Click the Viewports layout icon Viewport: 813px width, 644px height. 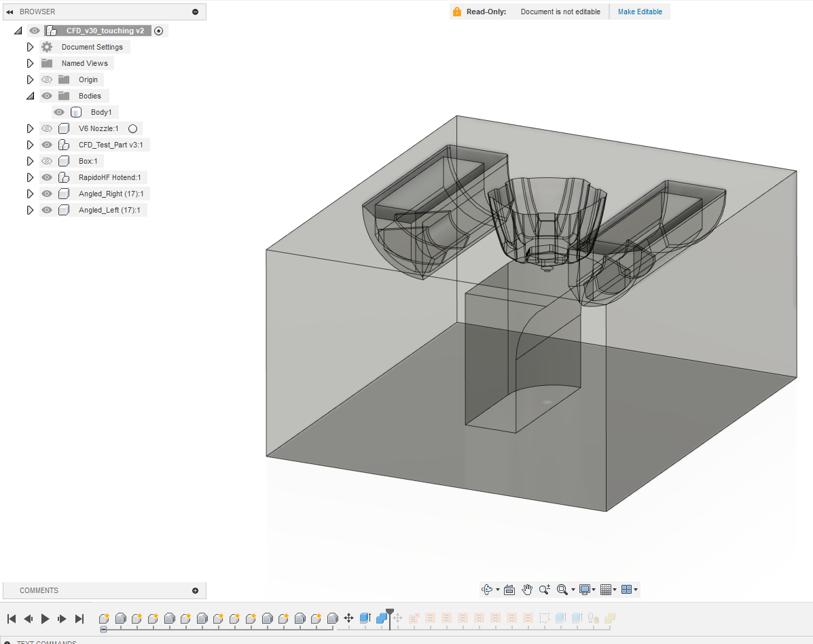626,590
